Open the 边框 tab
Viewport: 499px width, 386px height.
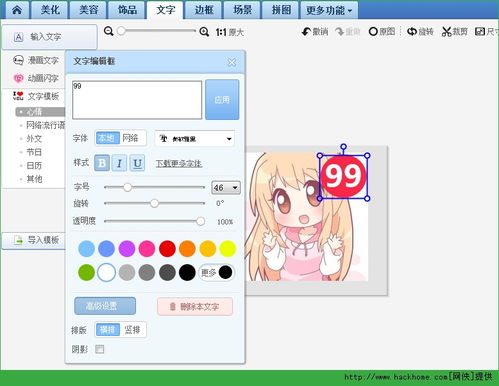tap(204, 10)
